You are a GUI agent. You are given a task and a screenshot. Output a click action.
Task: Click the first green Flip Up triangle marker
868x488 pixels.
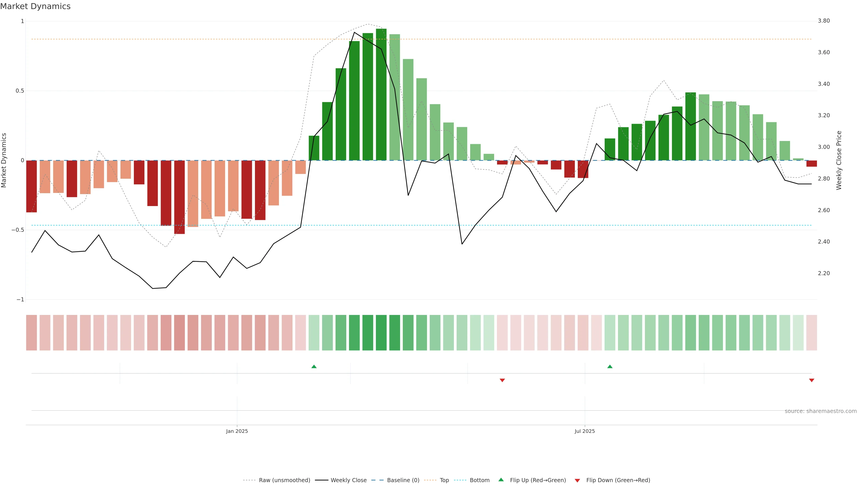pos(314,366)
